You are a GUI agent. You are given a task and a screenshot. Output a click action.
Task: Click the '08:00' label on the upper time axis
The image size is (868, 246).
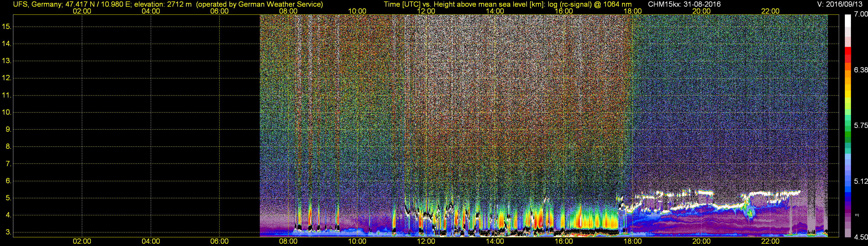coord(288,11)
